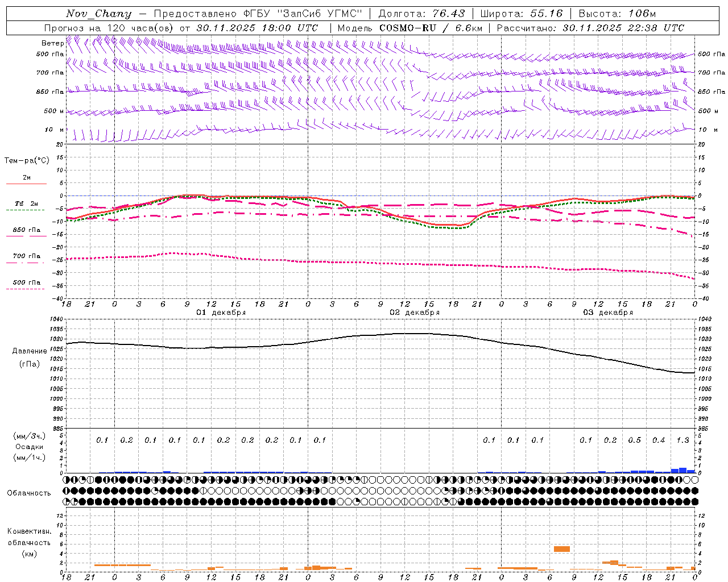Click the 'Рассчитано: 30.11.2025 22:38 UTC' timestamp
Viewport: 728px width, 582px height.
[590, 28]
